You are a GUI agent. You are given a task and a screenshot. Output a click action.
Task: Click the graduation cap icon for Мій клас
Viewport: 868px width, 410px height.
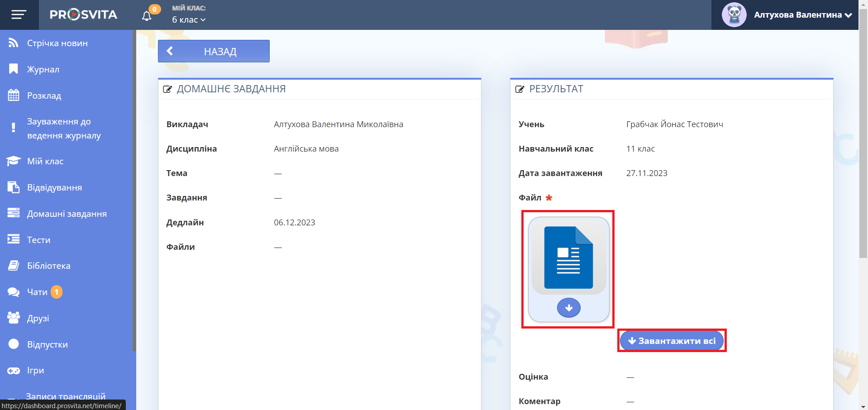pos(14,161)
